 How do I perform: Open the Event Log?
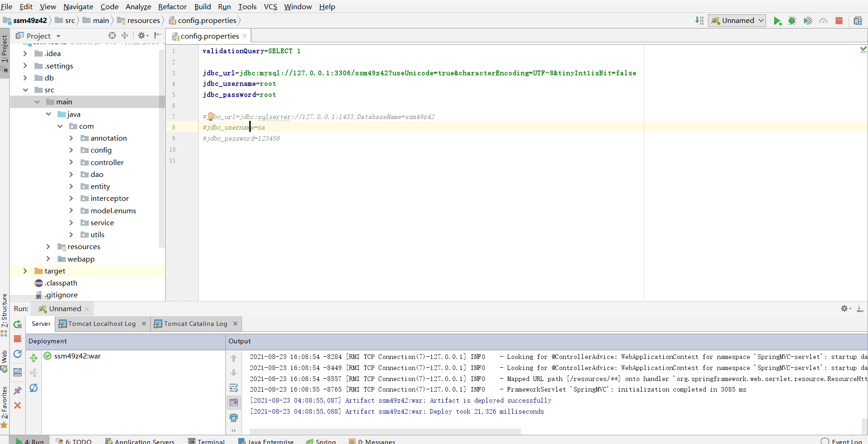[842, 440]
